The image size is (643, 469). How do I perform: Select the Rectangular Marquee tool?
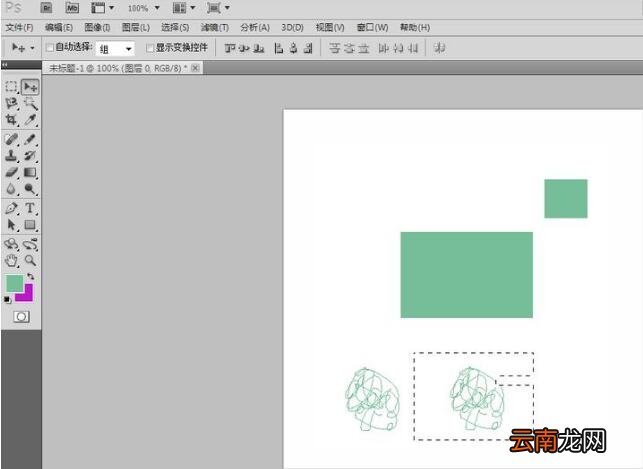pyautogui.click(x=11, y=87)
